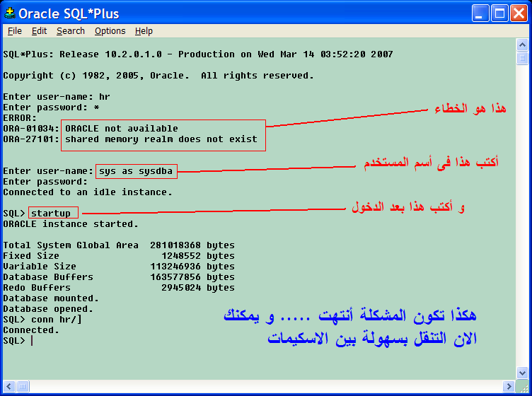Image resolution: width=532 pixels, height=396 pixels.
Task: Minimize the Oracle SQL*Plus window
Action: coord(482,13)
